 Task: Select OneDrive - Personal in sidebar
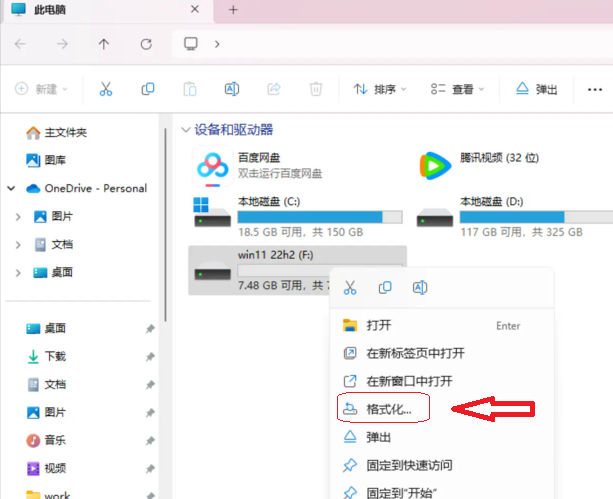(86, 188)
